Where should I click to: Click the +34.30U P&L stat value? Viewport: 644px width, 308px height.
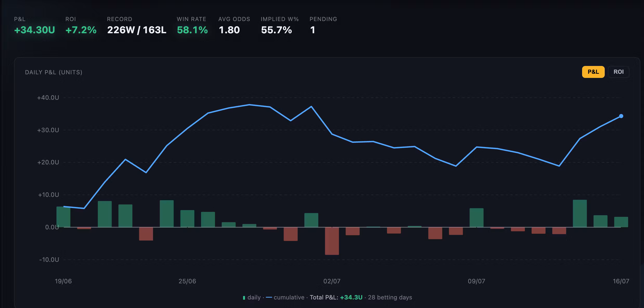[35, 30]
